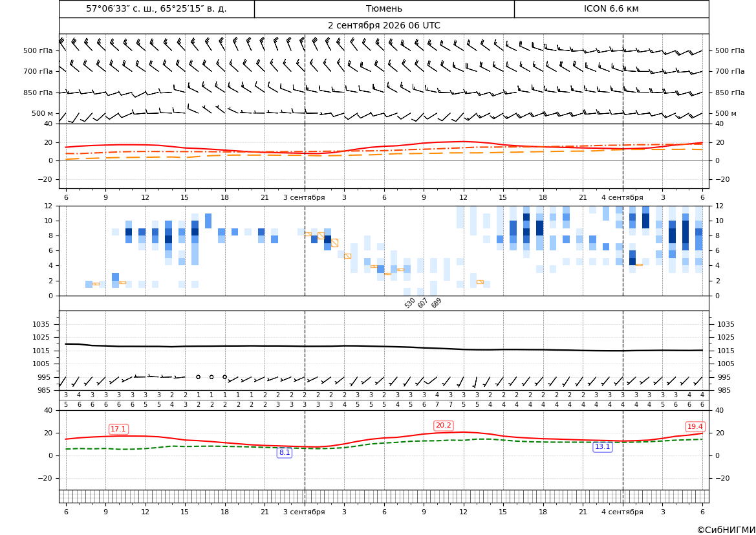Click the blue 8.1 minimum temperature label

coord(285,452)
